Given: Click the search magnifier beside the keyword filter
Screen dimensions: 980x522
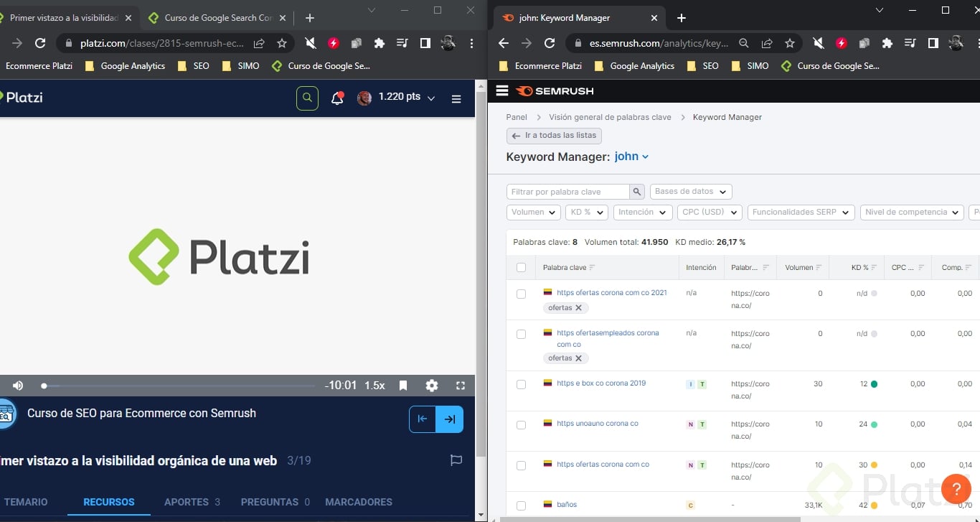Looking at the screenshot, I should tap(636, 192).
